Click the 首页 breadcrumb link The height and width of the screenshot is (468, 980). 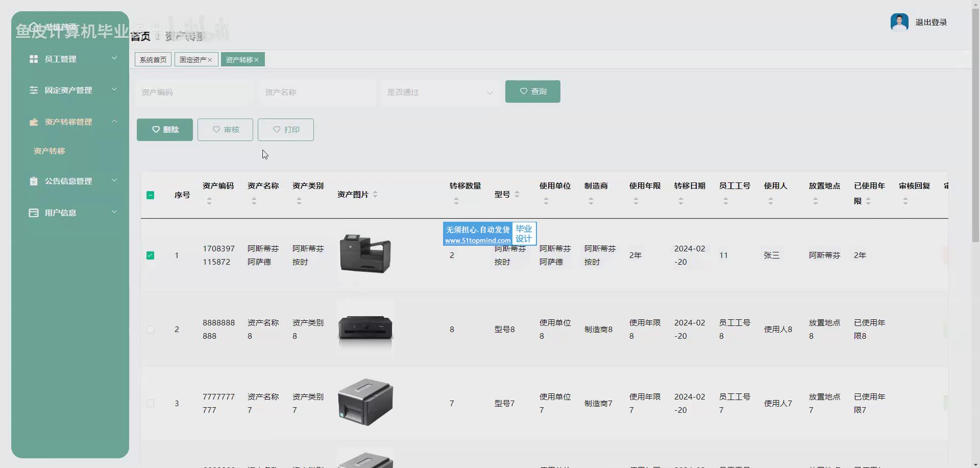(140, 36)
